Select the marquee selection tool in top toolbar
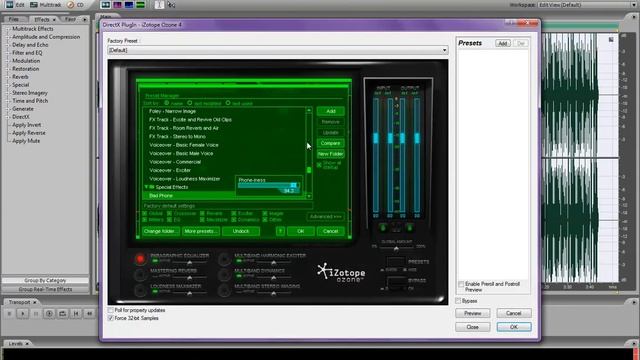 [x=171, y=4]
